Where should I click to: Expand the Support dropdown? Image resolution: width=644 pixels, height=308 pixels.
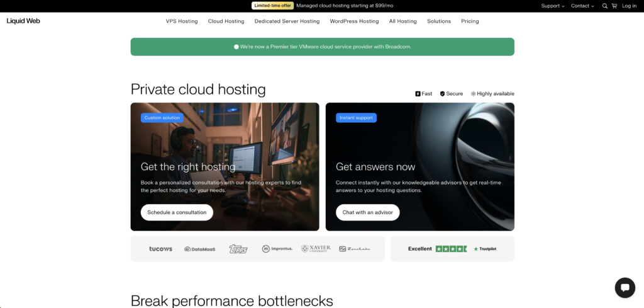tap(552, 6)
